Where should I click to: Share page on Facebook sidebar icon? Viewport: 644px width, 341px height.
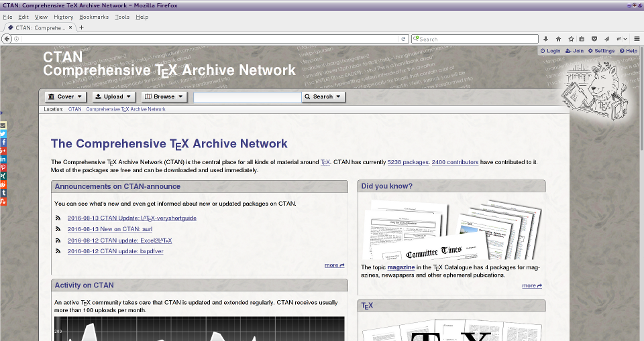tap(3, 142)
